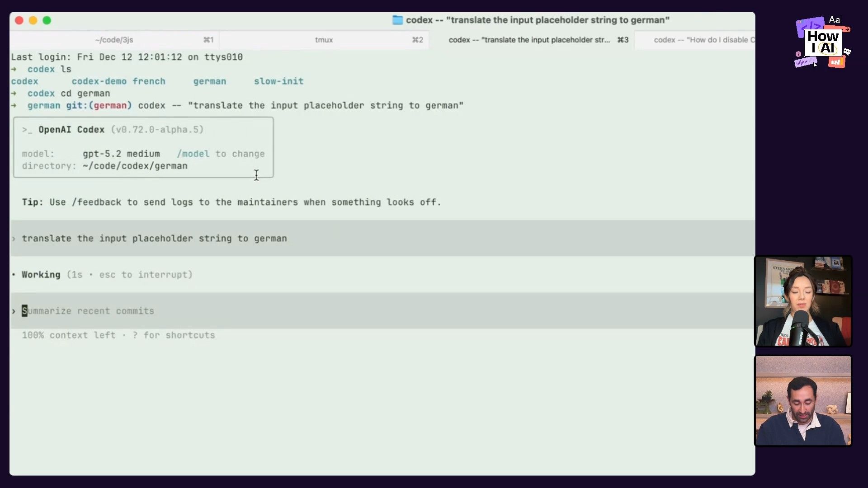Click the green zoom window button
868x488 pixels.
coord(47,20)
